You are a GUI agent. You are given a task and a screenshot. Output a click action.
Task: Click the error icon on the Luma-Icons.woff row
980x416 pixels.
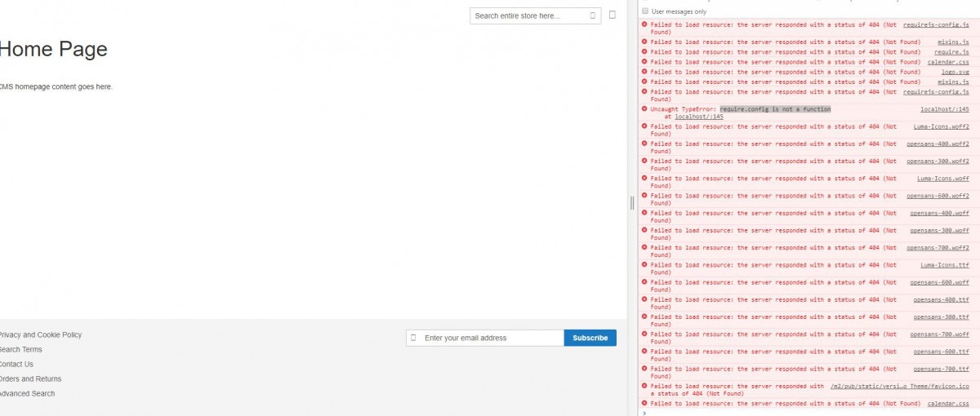point(644,178)
